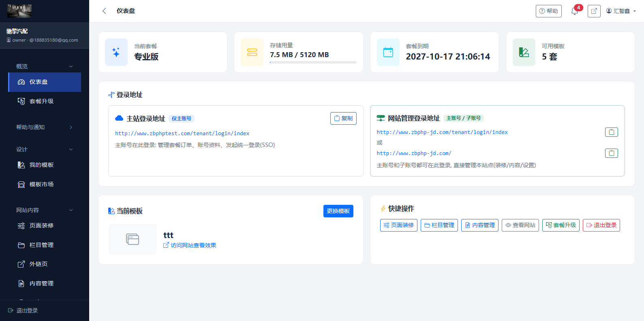Click the lightning icon beside 快捷操作
Viewport: 644px width, 321px height.
coord(383,208)
